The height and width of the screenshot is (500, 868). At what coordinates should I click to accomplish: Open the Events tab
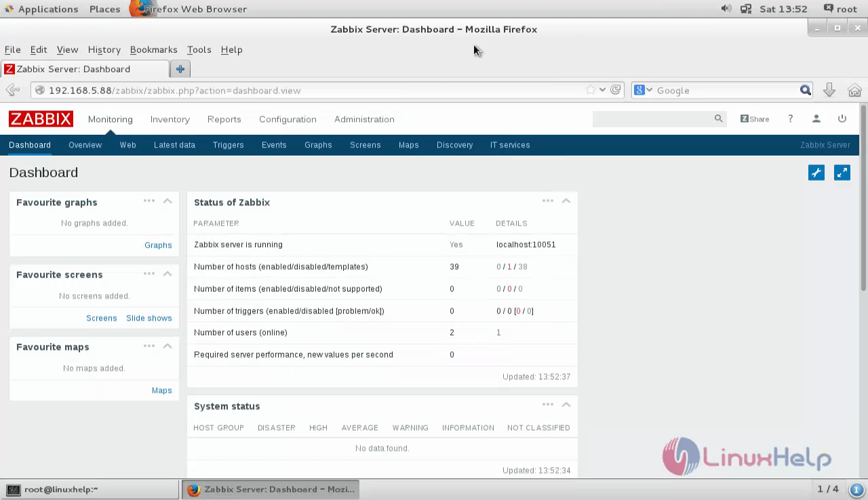274,145
